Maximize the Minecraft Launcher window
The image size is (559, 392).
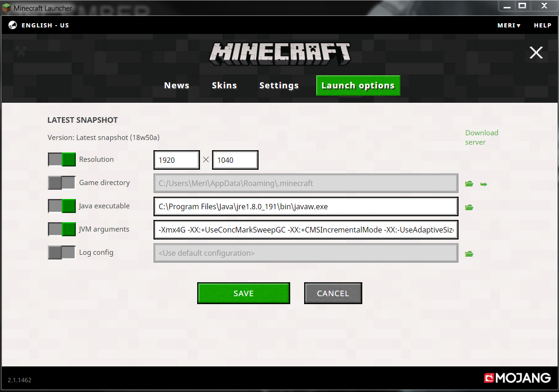pos(522,6)
